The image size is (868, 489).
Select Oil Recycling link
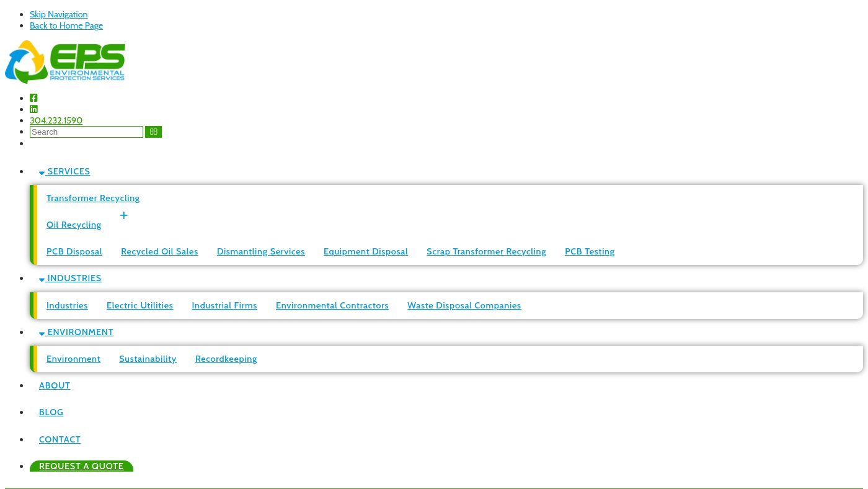(x=74, y=225)
